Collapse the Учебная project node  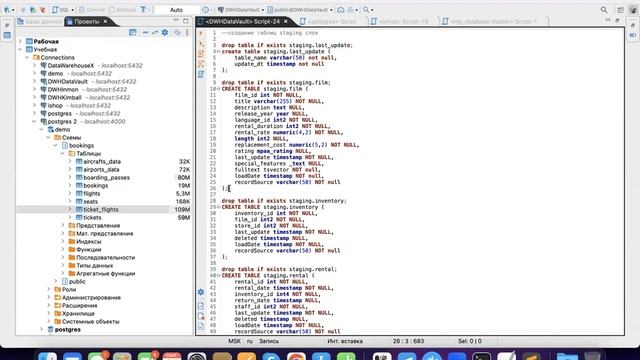click(20, 49)
